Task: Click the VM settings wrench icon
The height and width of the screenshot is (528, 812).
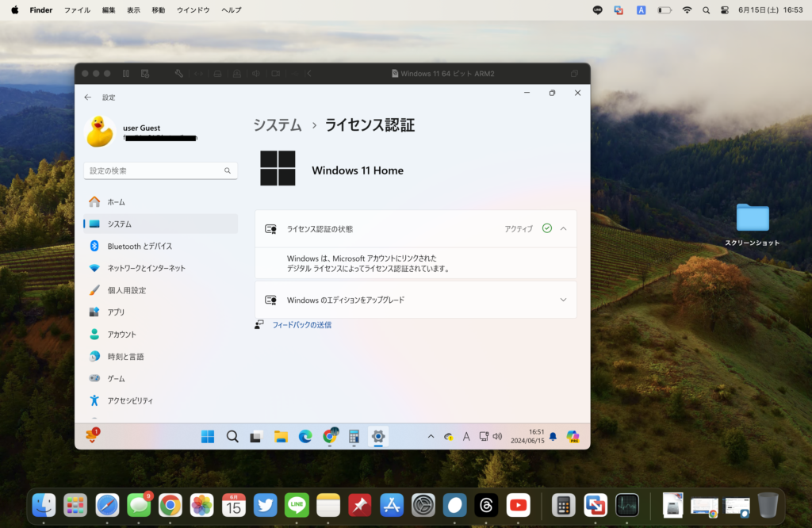Action: coord(179,74)
